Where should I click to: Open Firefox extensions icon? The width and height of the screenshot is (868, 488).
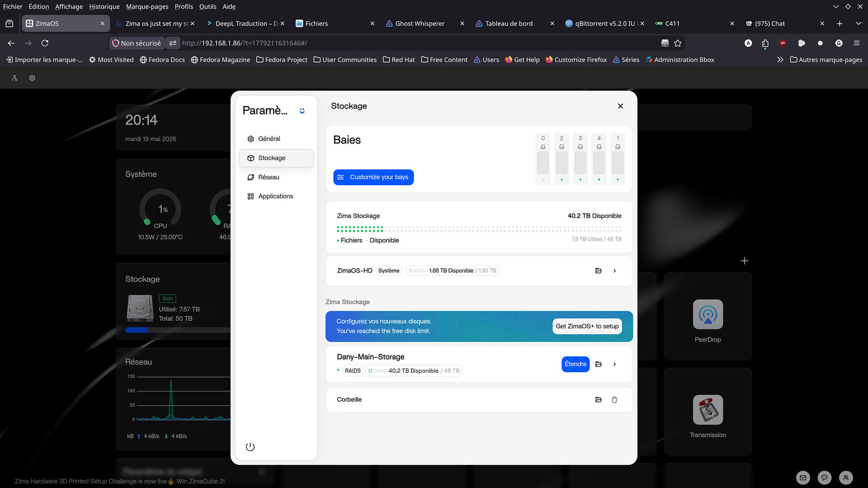765,43
